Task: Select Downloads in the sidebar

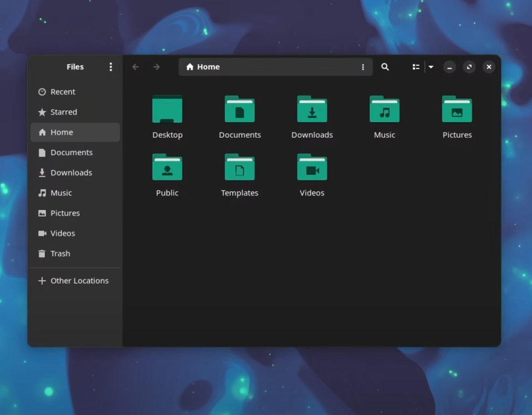Action: pos(71,173)
